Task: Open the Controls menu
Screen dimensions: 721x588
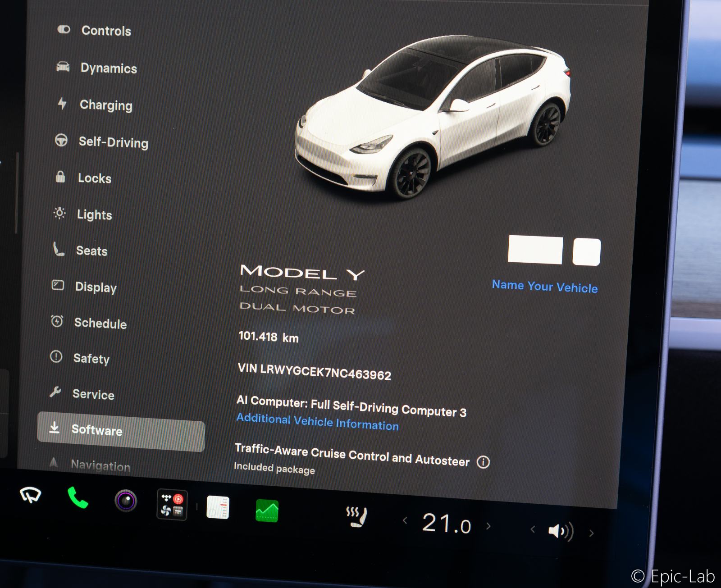Action: pos(106,31)
